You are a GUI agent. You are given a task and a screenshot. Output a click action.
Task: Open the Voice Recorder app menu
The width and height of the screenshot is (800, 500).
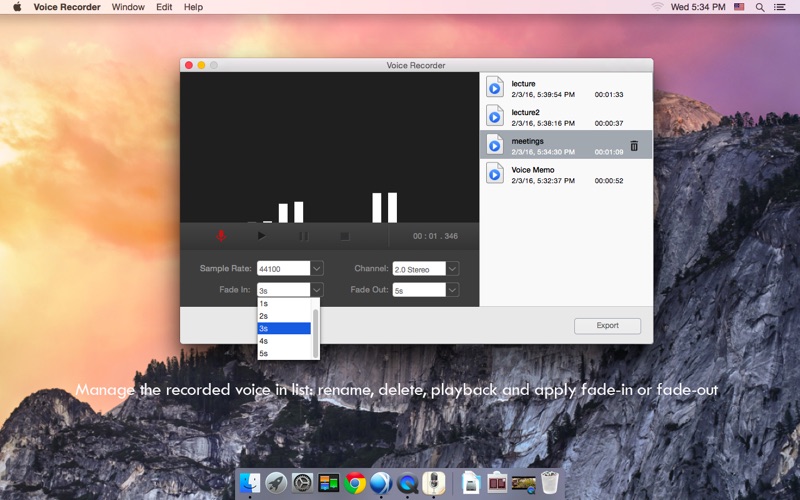tap(67, 7)
